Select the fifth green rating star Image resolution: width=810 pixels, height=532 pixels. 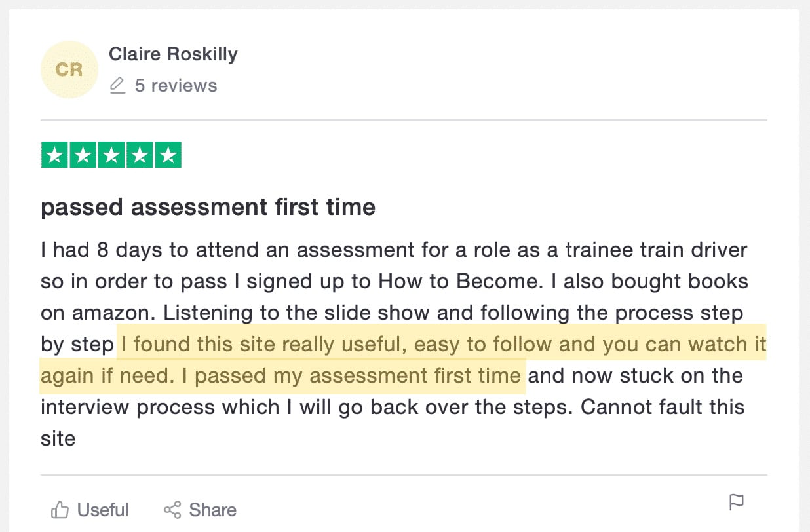coord(168,155)
